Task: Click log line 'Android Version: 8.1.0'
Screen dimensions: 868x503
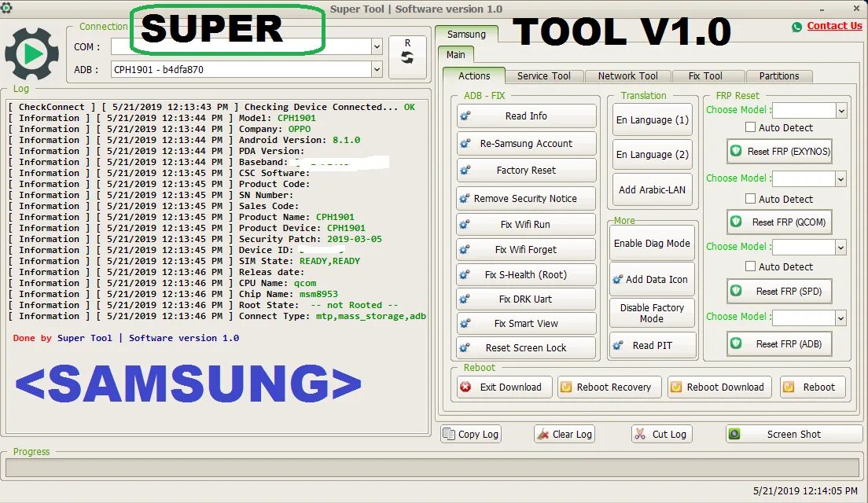Action: point(185,140)
